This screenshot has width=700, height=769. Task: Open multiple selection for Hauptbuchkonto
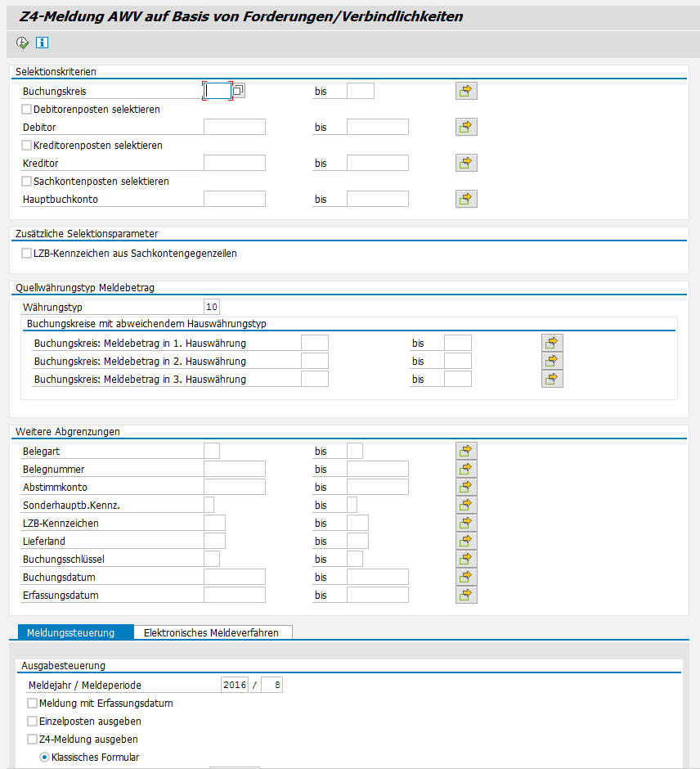point(466,199)
